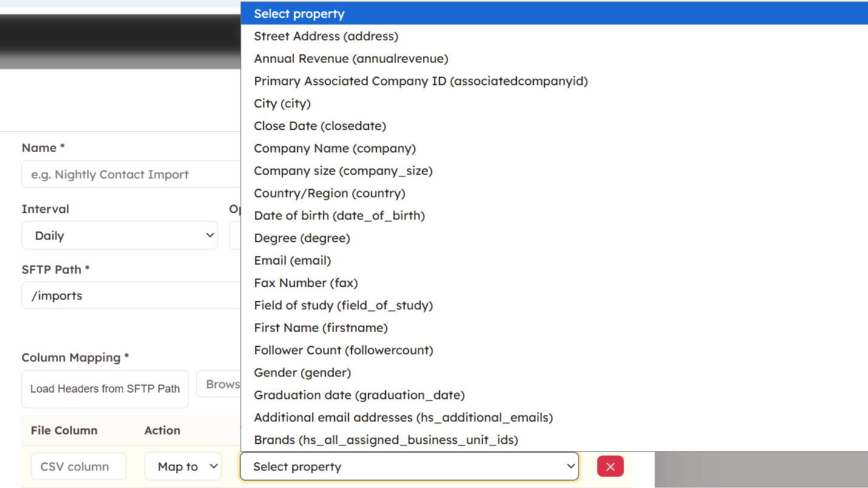Choose First Name (firstname) option
Image resolution: width=868 pixels, height=488 pixels.
[x=554, y=327]
